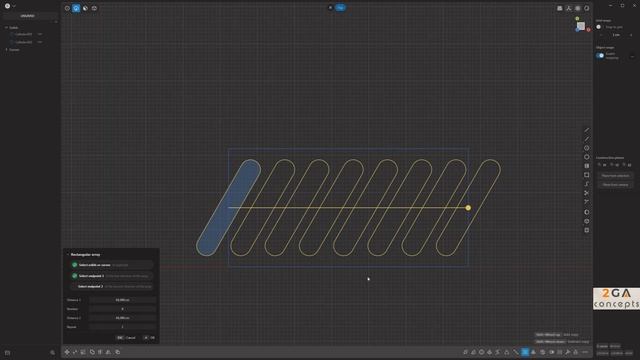Image resolution: width=640 pixels, height=360 pixels.
Task: Select the Rectangle tool in right toolbar
Action: coord(587,175)
